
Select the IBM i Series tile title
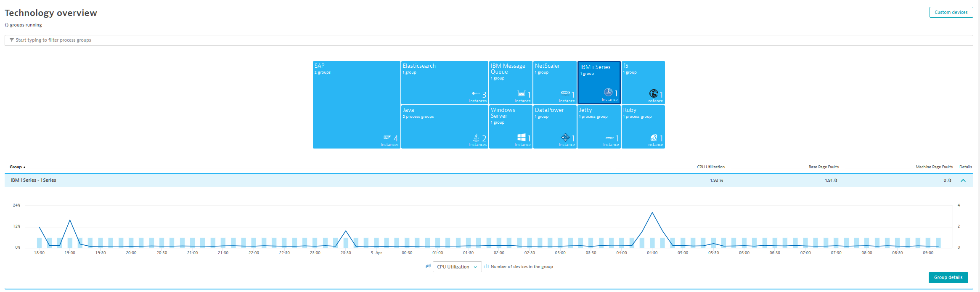coord(596,67)
